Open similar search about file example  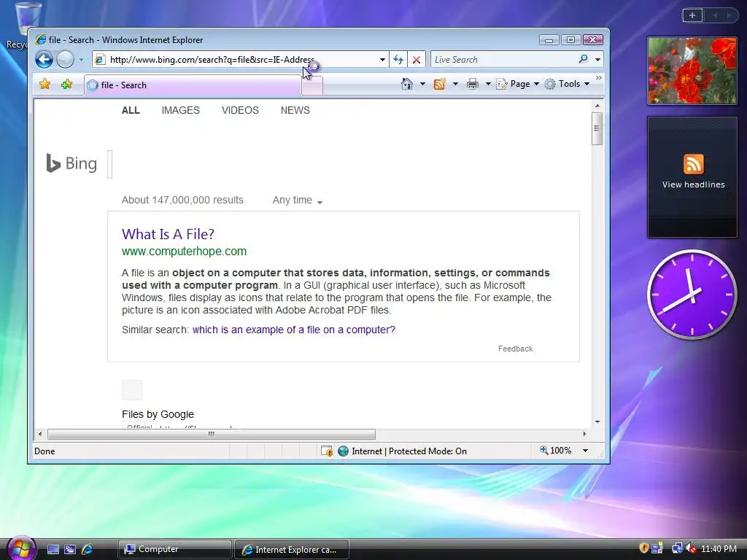(x=294, y=330)
